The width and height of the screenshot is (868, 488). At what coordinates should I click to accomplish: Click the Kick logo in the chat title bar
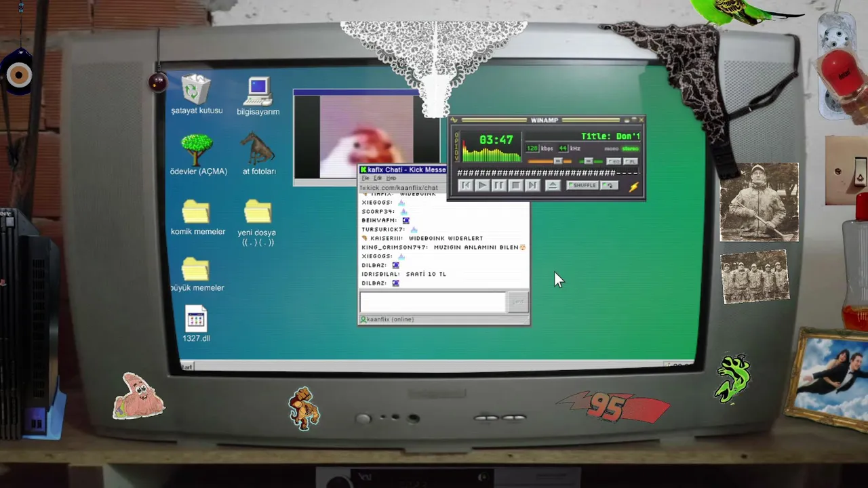363,169
